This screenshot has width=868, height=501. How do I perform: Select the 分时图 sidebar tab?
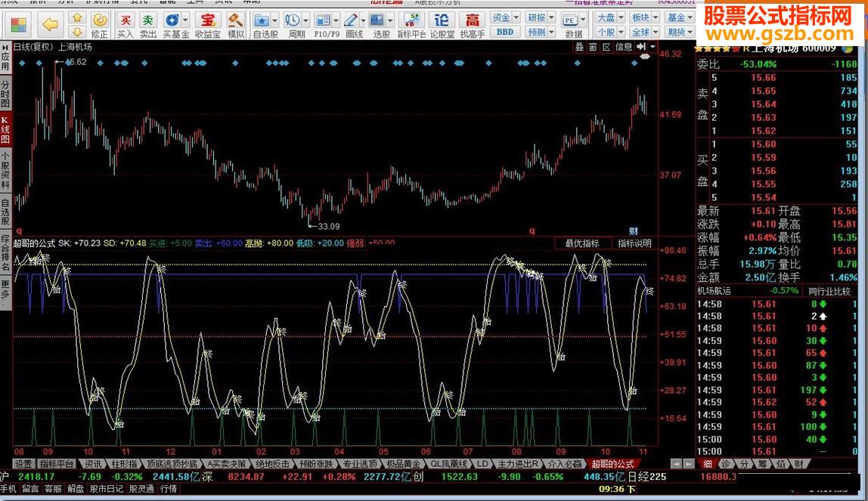5,94
